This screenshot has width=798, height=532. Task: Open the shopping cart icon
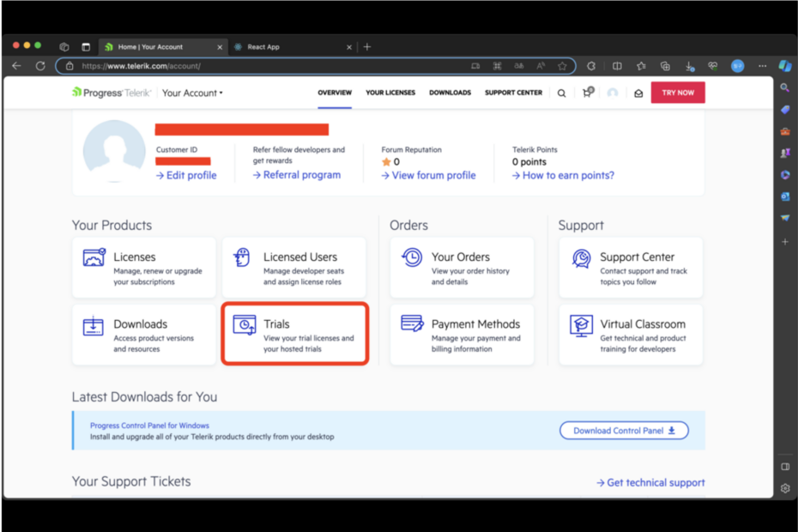(588, 92)
